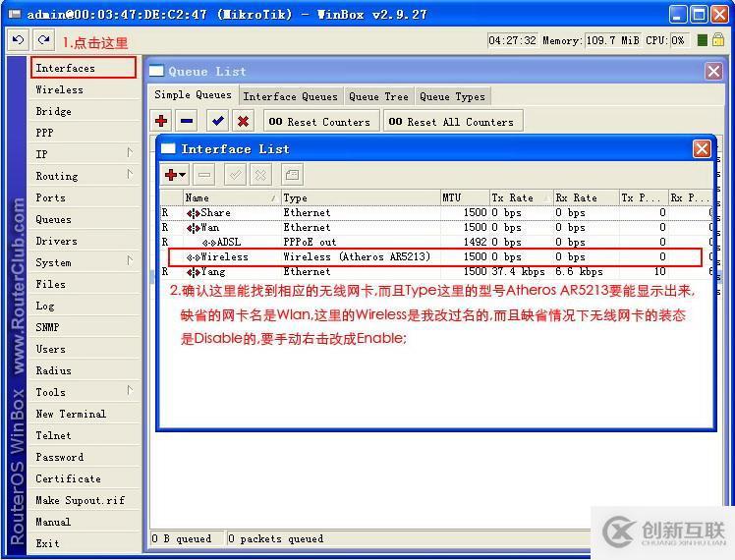735x560 pixels.
Task: Click the Interface List comment icon
Action: point(292,175)
